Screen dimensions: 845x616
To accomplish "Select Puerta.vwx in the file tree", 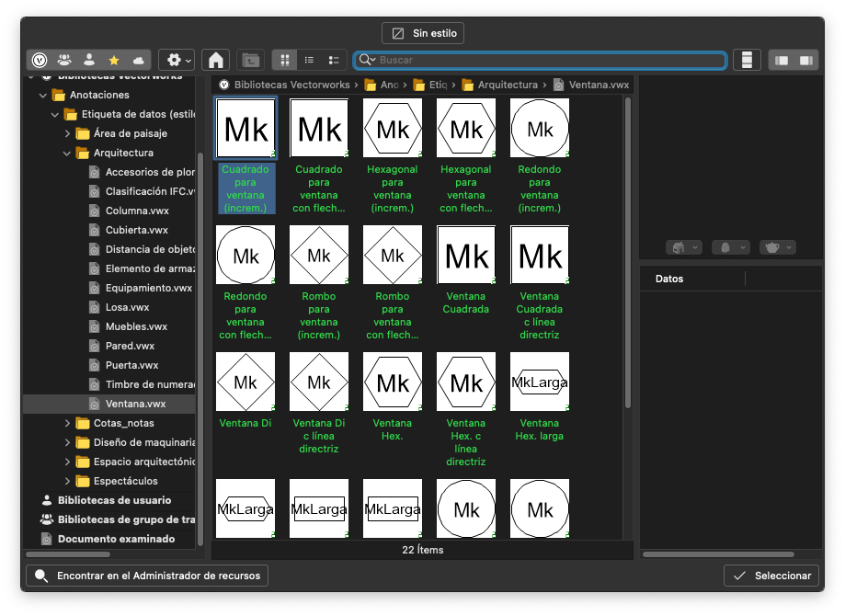I will tap(131, 365).
